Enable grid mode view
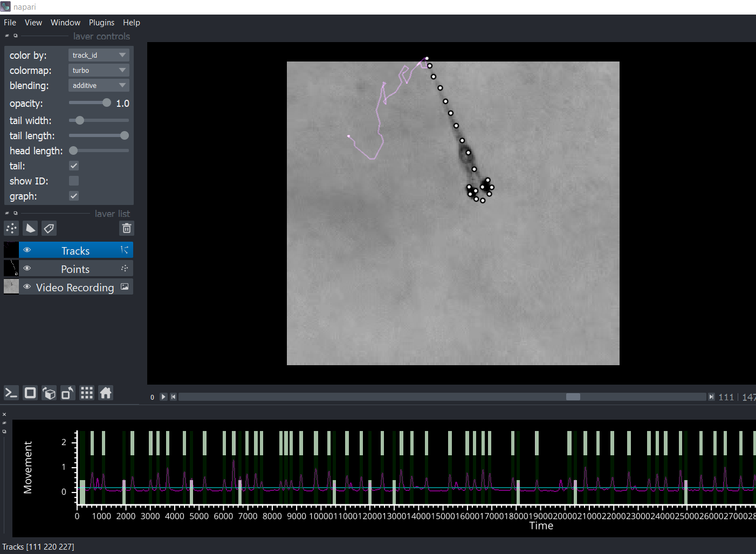 pyautogui.click(x=87, y=393)
